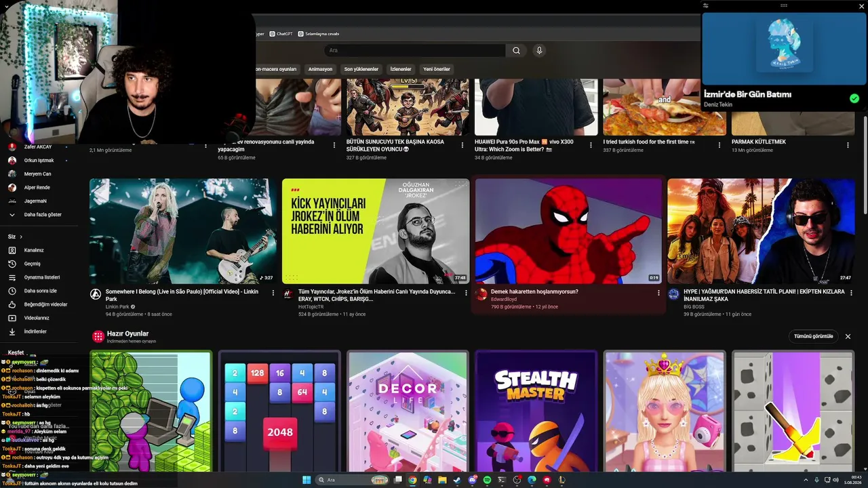Screen dimensions: 868x488
Task: Open more options for Linkin Park video
Action: pyautogui.click(x=273, y=293)
